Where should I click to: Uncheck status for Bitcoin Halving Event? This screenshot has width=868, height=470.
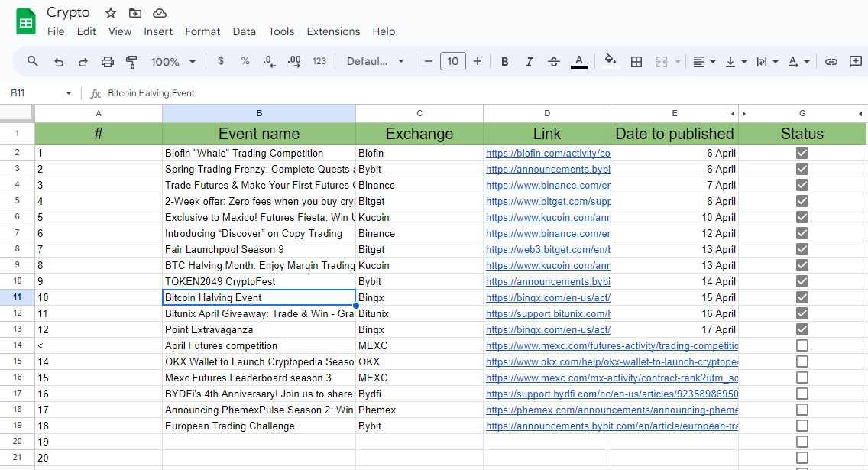pos(802,297)
